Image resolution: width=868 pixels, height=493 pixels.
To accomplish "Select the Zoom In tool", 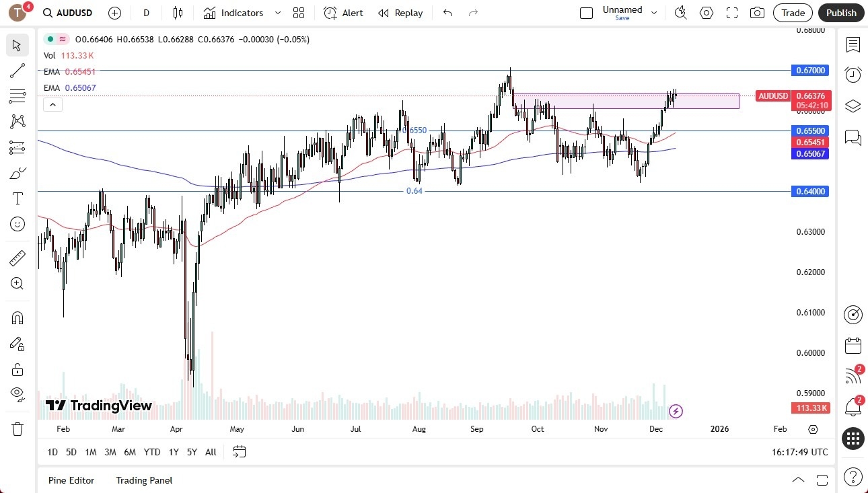I will coord(17,283).
